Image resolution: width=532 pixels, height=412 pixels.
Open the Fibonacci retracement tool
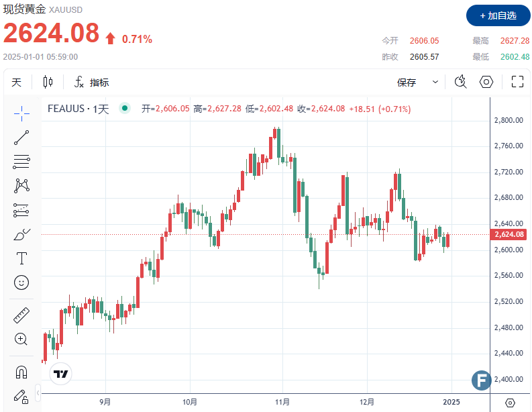(21, 161)
